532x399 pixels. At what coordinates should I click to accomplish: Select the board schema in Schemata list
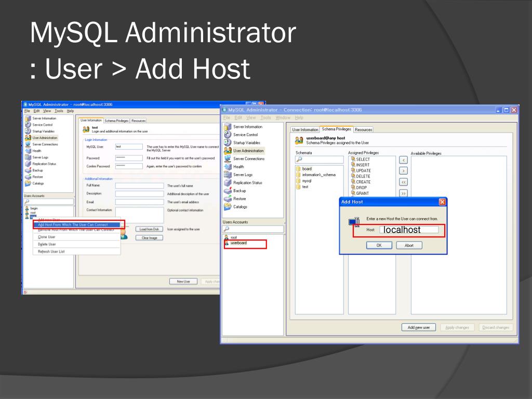pos(307,169)
